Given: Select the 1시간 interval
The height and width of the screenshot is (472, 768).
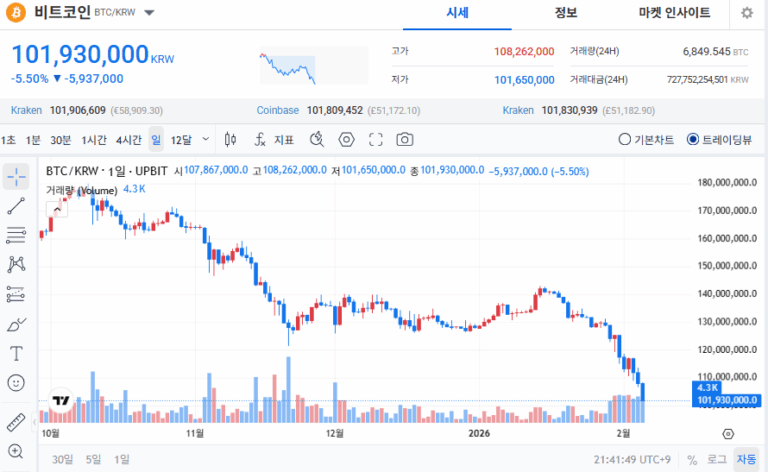Looking at the screenshot, I should pos(94,141).
